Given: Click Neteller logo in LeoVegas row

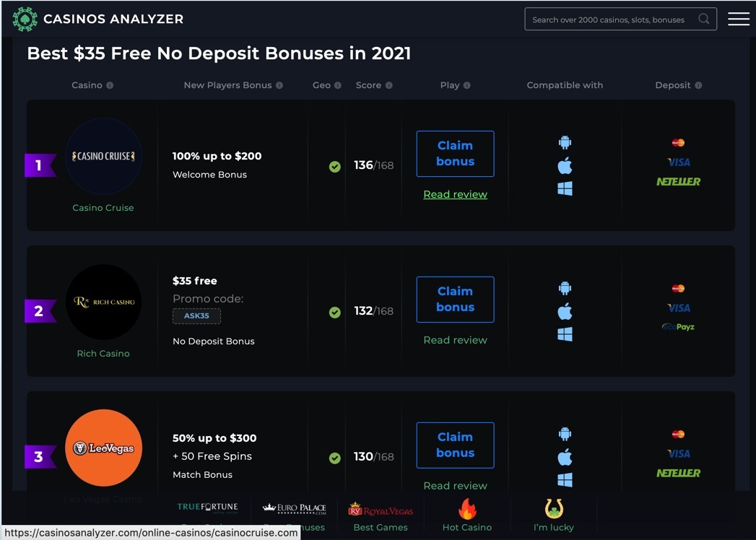Looking at the screenshot, I should [678, 474].
